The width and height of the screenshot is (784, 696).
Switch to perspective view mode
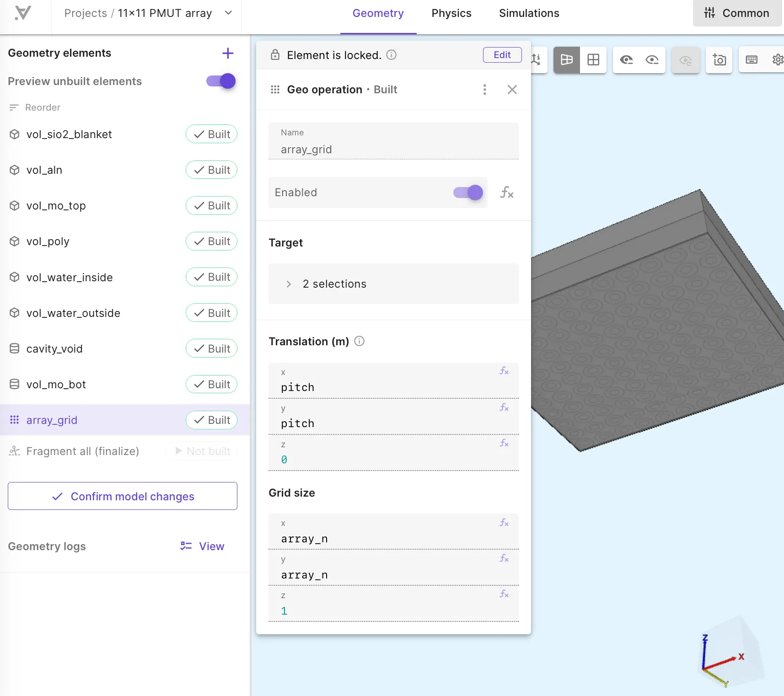pyautogui.click(x=567, y=60)
